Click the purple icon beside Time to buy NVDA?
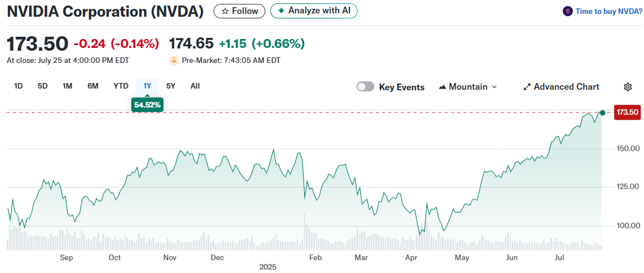Screen dimensions: 644x273 568,12
